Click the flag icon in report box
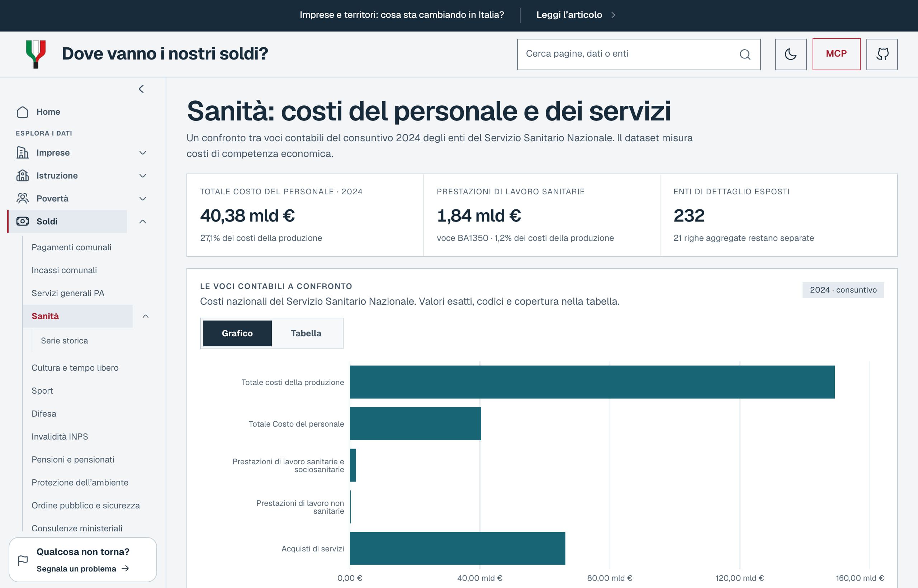This screenshot has height=588, width=918. pos(23,560)
